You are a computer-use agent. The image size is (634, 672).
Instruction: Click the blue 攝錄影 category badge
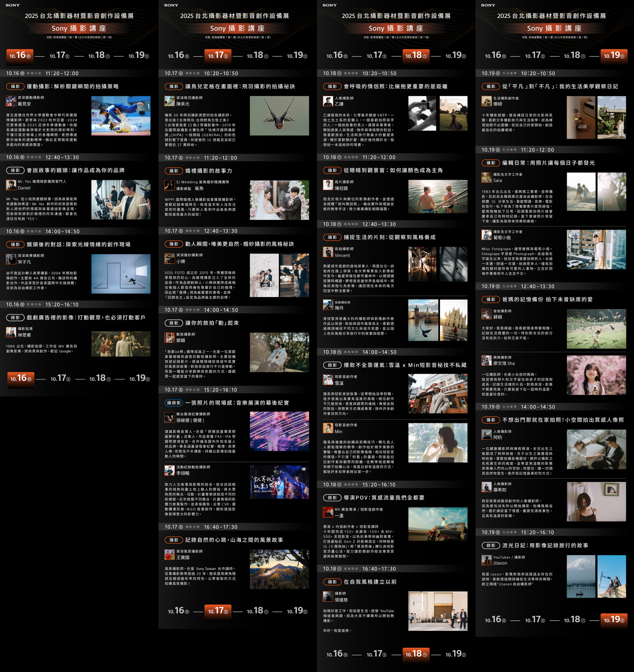click(x=174, y=403)
